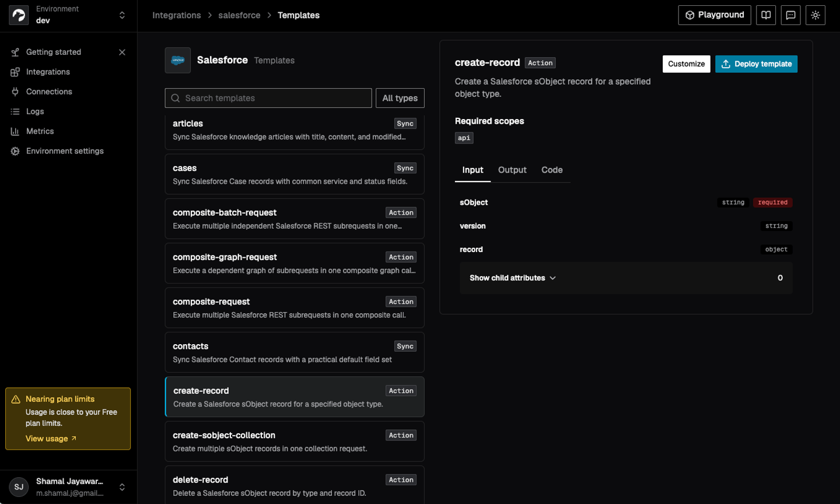Click the Getting started rocket icon
This screenshot has width=840, height=504.
click(x=15, y=52)
